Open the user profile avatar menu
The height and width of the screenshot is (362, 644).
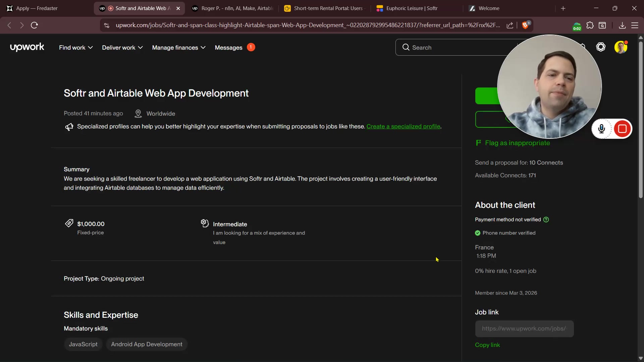point(621,47)
